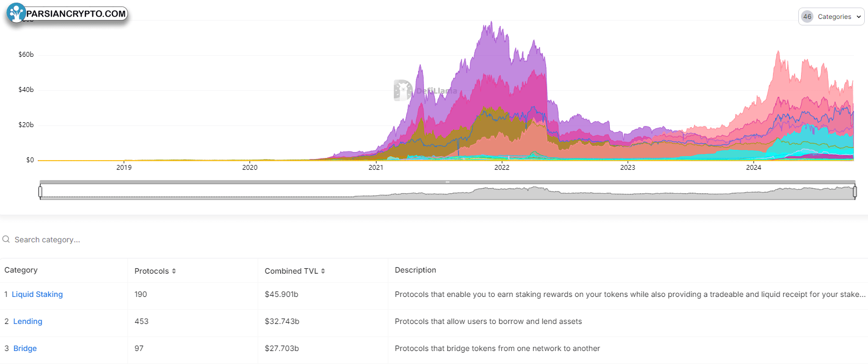
Task: Click the 2022 label on chart axis
Action: pos(502,168)
